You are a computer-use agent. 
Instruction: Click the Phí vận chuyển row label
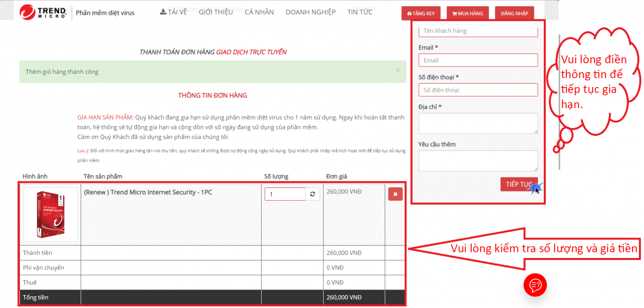click(x=43, y=268)
